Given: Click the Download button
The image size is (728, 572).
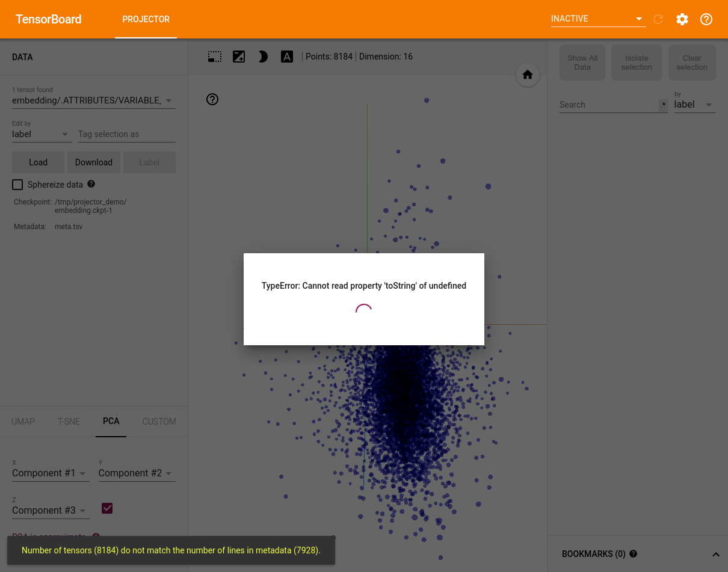Looking at the screenshot, I should [x=94, y=162].
